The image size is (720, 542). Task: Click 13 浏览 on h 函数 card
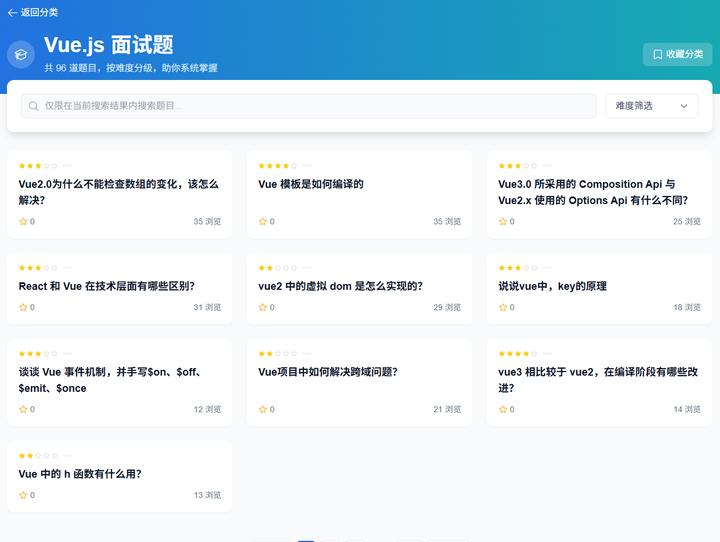[x=207, y=495]
